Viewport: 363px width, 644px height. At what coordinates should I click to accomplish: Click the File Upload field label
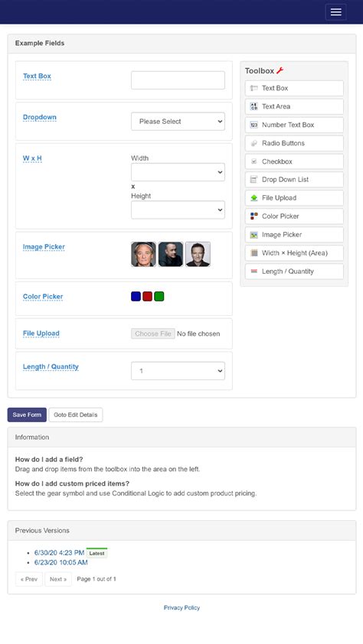pyautogui.click(x=41, y=333)
